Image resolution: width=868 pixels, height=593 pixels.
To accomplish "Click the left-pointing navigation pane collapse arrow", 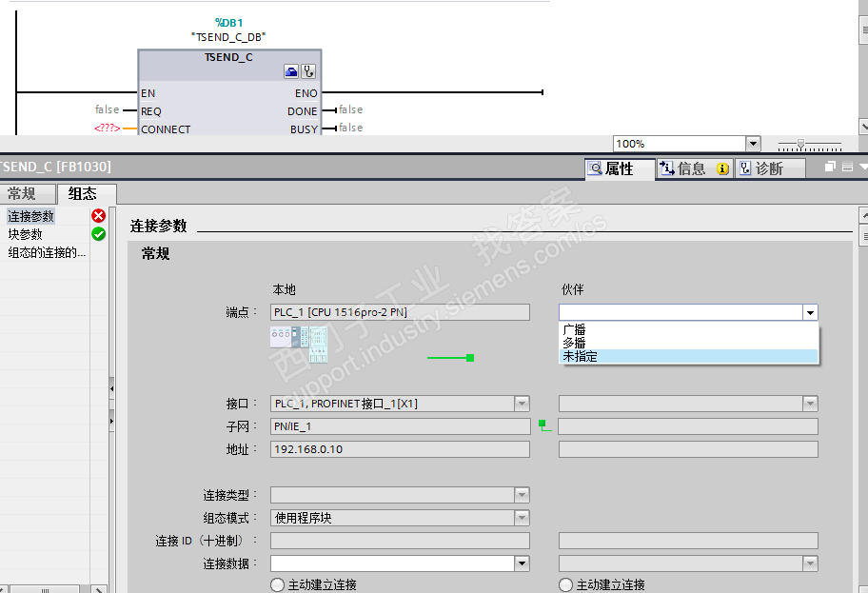I will (111, 388).
